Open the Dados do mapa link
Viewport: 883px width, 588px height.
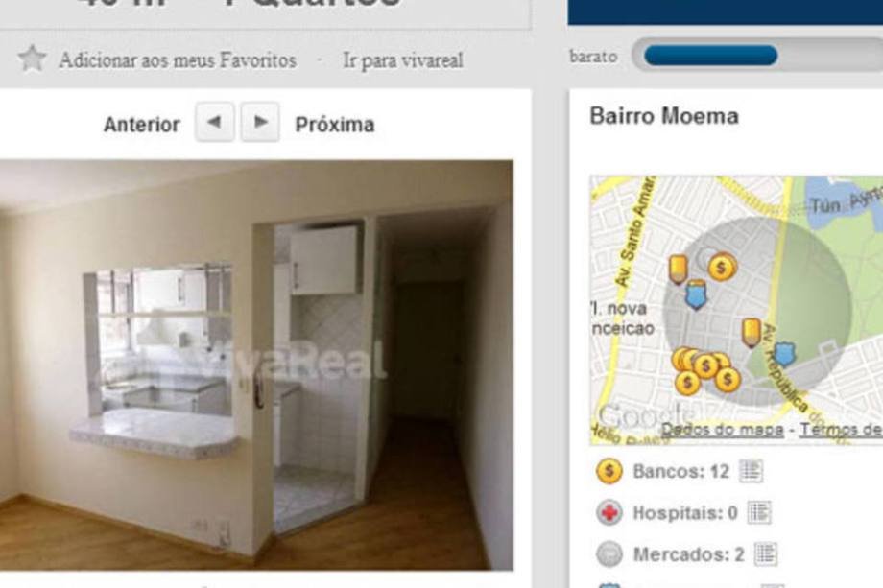(722, 430)
